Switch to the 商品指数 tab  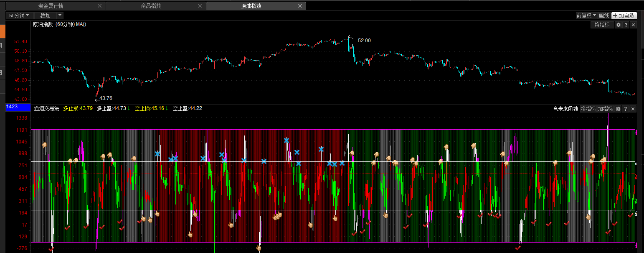click(151, 6)
